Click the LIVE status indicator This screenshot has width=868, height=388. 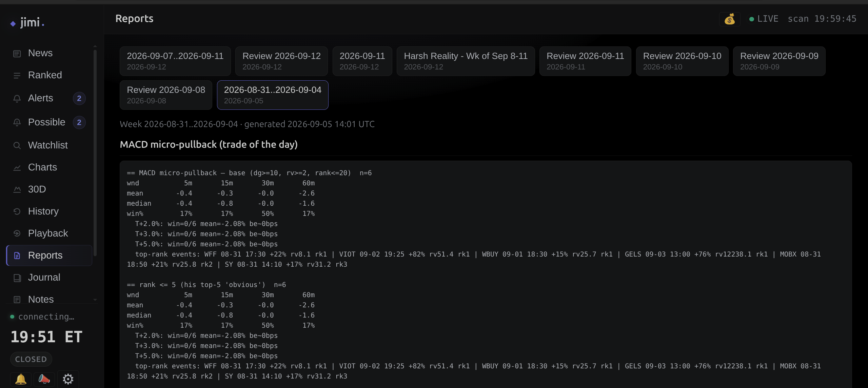pyautogui.click(x=764, y=19)
